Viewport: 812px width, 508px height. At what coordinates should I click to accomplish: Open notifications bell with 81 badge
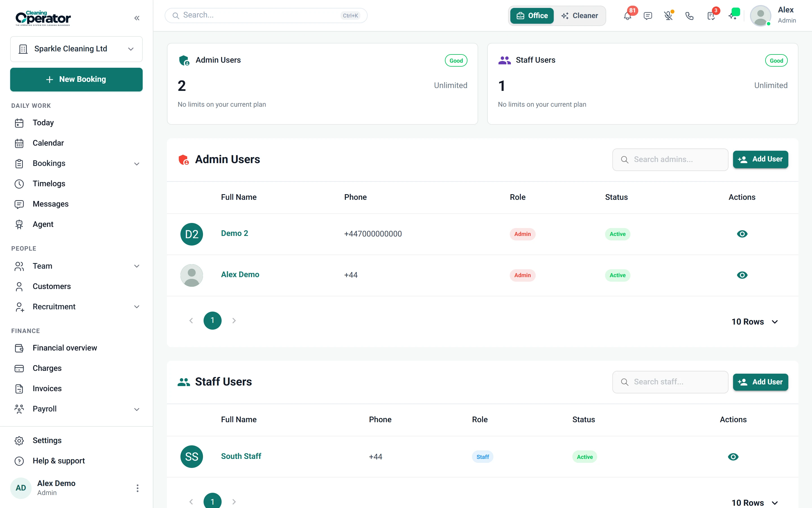[627, 16]
